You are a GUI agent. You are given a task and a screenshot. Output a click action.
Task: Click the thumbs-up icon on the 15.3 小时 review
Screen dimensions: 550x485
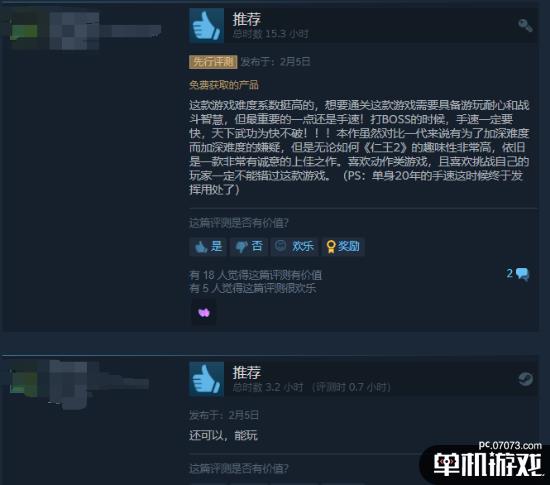pyautogui.click(x=206, y=25)
